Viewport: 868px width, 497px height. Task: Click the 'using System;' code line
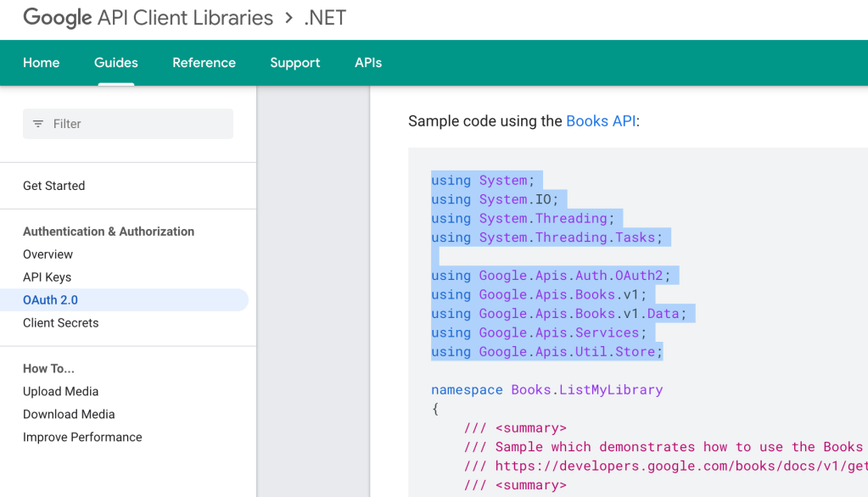point(482,181)
